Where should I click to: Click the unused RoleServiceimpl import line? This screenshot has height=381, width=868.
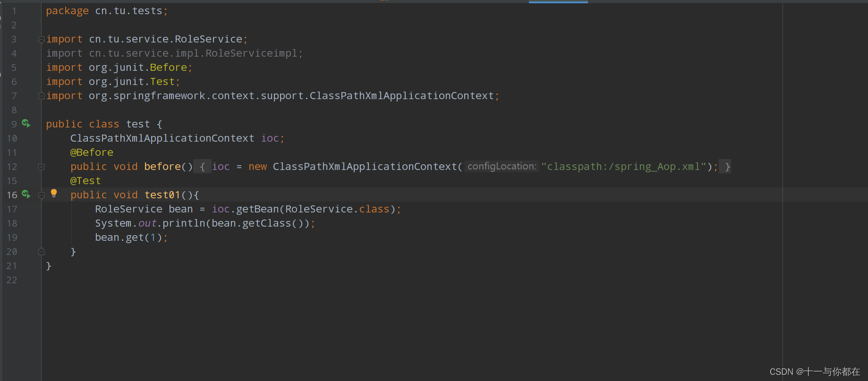point(174,53)
